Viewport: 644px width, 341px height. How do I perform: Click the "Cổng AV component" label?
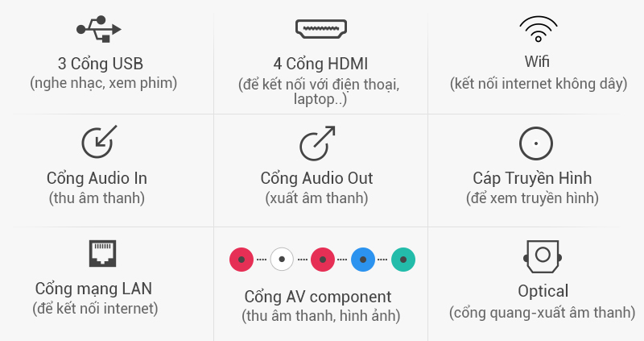pyautogui.click(x=317, y=297)
